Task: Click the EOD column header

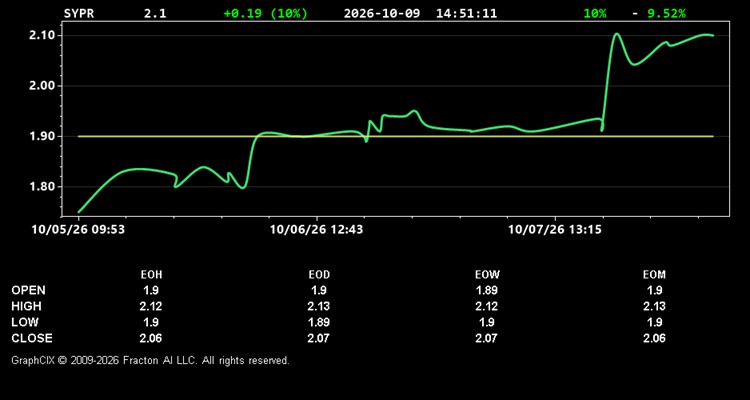Action: [x=320, y=275]
